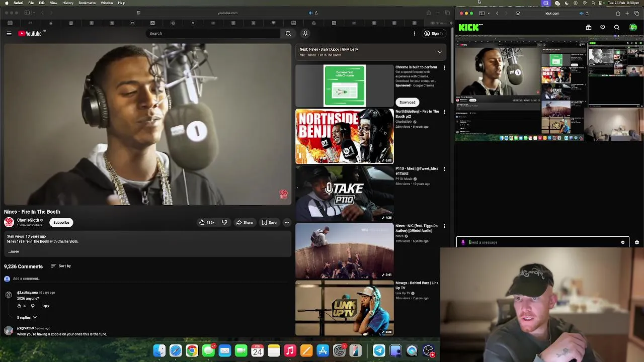Like the '2026 anyone?' comment
Screen dimensions: 644x362
(19, 306)
